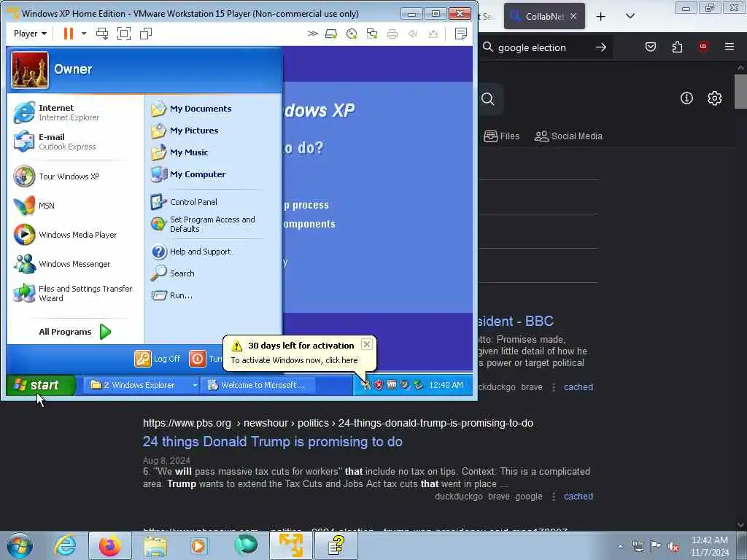Open cached link for BBC result
Image resolution: width=747 pixels, height=560 pixels.
click(578, 387)
